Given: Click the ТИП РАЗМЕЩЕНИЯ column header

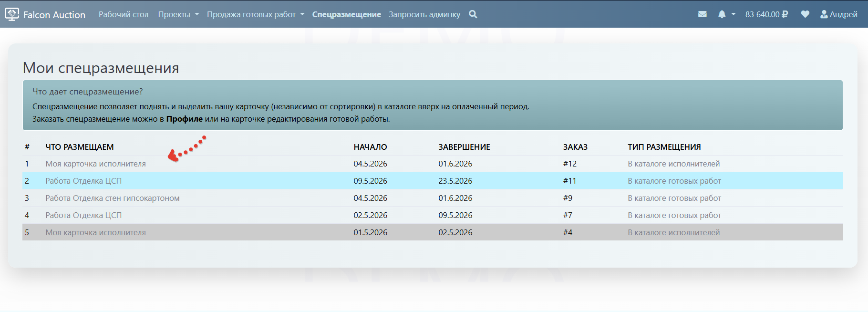Looking at the screenshot, I should click(664, 147).
